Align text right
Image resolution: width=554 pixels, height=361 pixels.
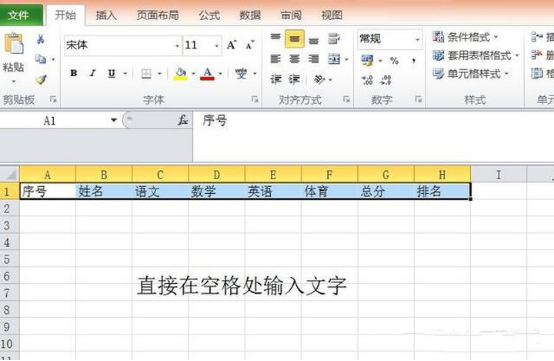[x=313, y=59]
